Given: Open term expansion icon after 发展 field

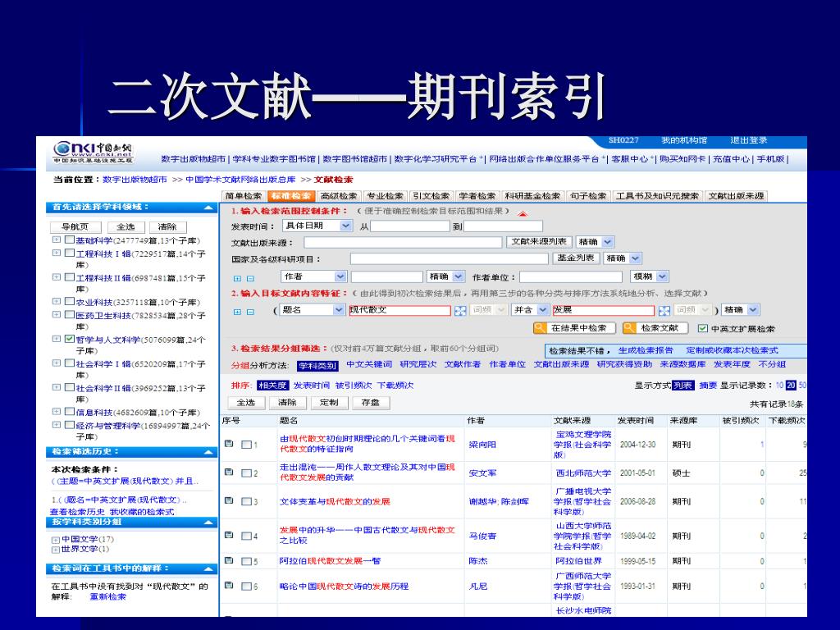Looking at the screenshot, I should (664, 311).
